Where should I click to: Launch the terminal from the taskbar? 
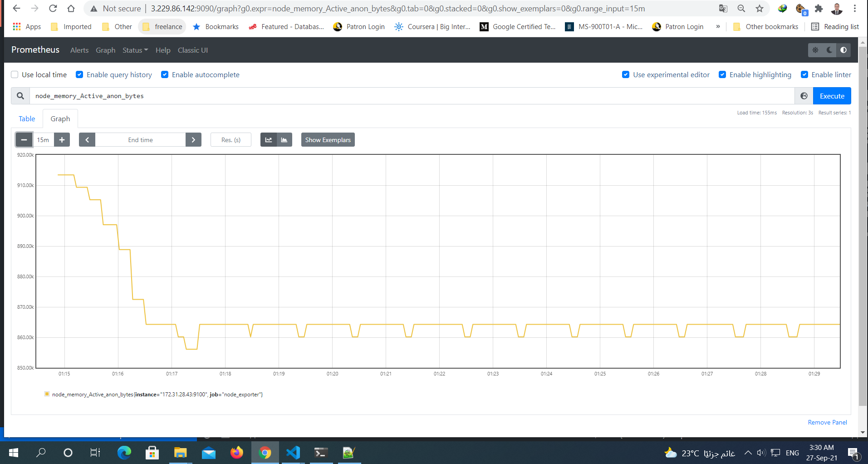[x=321, y=452]
